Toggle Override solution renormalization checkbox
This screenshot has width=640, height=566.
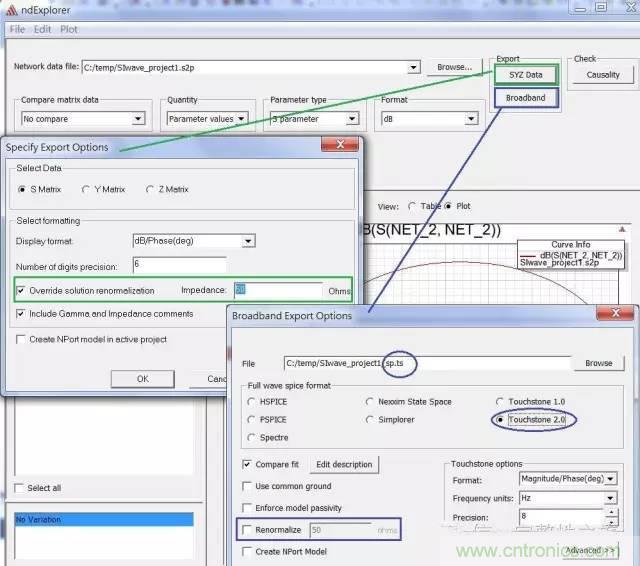(x=23, y=290)
